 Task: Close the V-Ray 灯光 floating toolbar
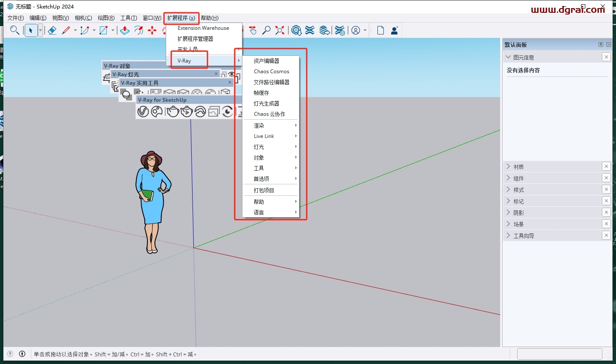click(x=216, y=74)
